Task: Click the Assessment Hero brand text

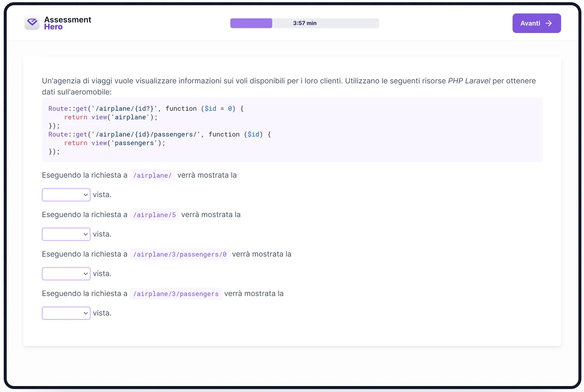Action: point(68,23)
